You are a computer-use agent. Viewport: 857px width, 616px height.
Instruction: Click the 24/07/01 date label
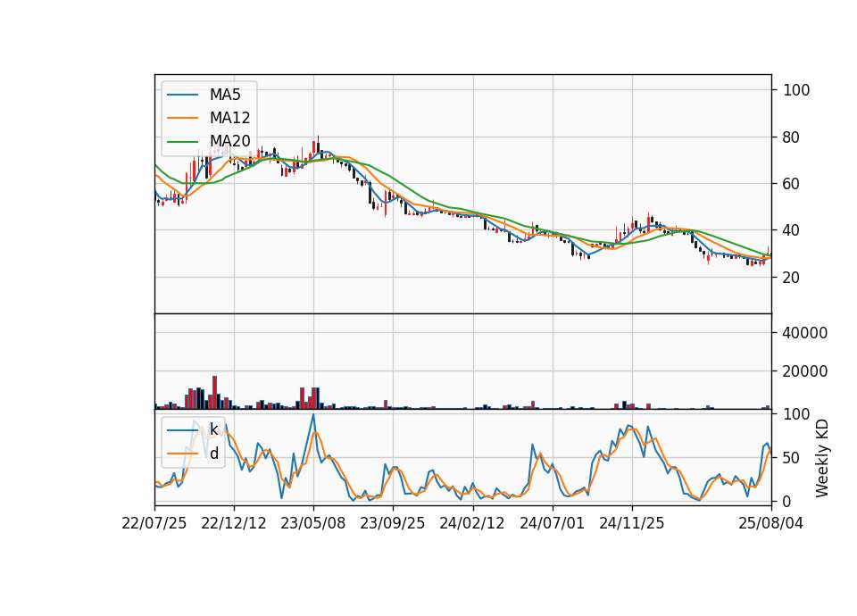(552, 523)
